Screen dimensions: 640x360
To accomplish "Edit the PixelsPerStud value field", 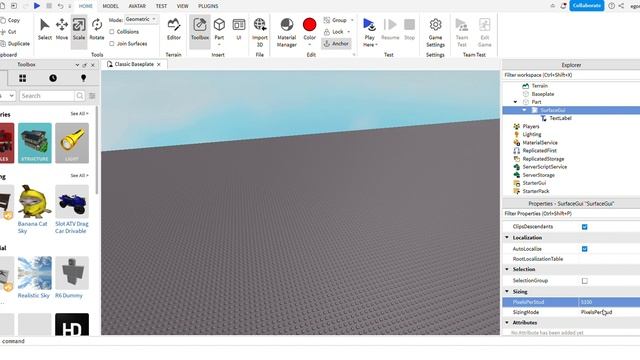I will [x=609, y=302].
